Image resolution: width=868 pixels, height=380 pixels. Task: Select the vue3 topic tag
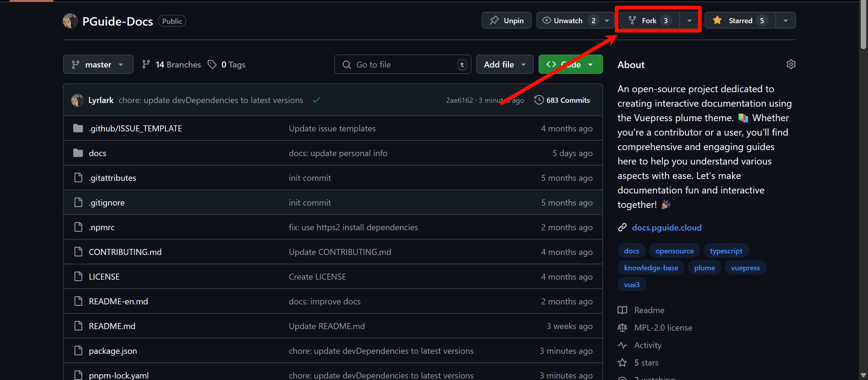tap(631, 284)
